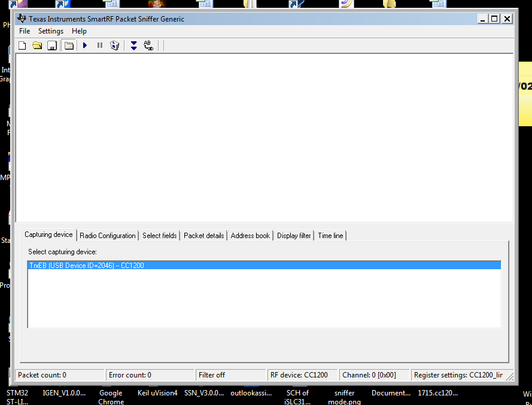Screen dimensions: 532x405
Task: Close the Packet Sniffer window
Action: pyautogui.click(x=507, y=19)
